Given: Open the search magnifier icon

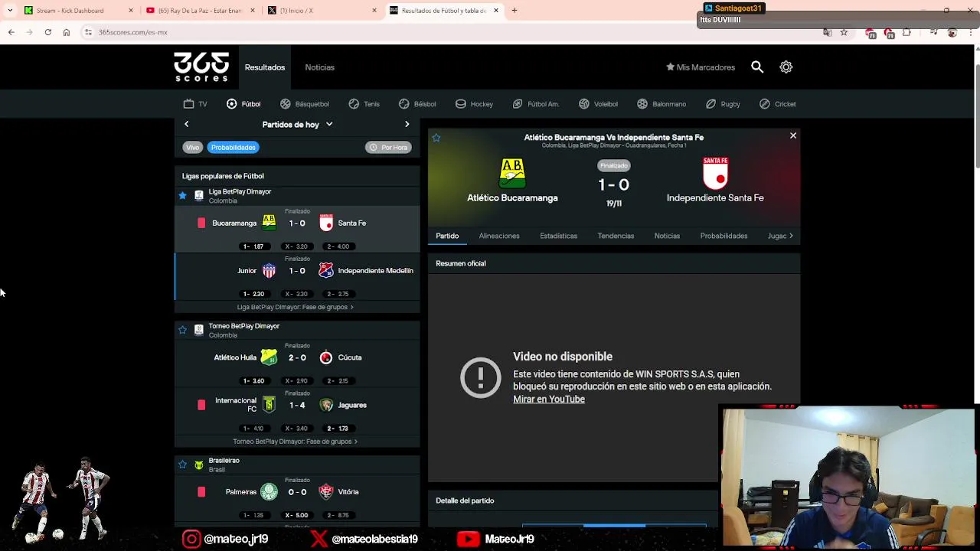Looking at the screenshot, I should pyautogui.click(x=757, y=67).
